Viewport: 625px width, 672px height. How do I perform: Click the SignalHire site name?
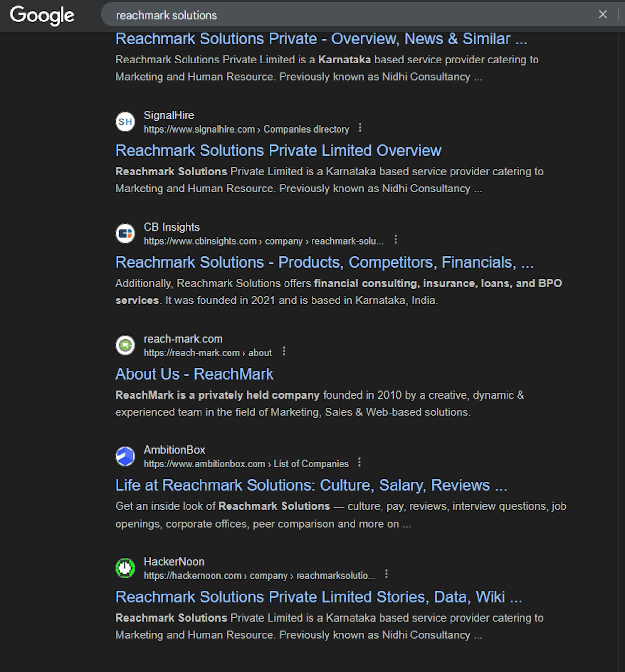pos(169,116)
